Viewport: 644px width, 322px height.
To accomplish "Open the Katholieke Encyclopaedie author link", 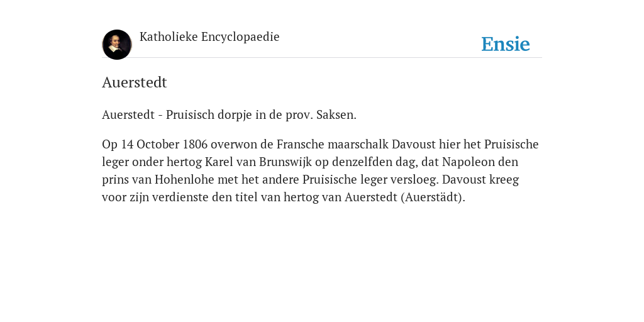I will (x=209, y=37).
